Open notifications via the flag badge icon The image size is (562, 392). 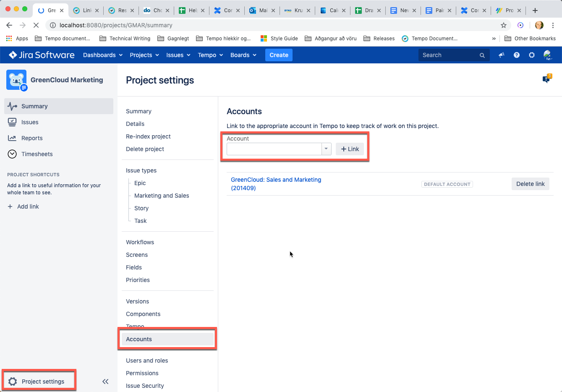[547, 79]
